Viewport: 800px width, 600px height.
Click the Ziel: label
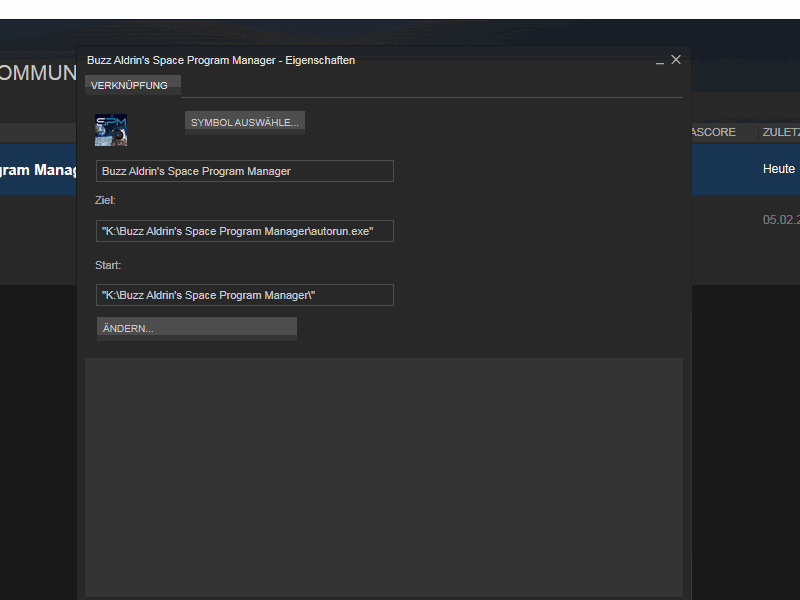pos(105,200)
